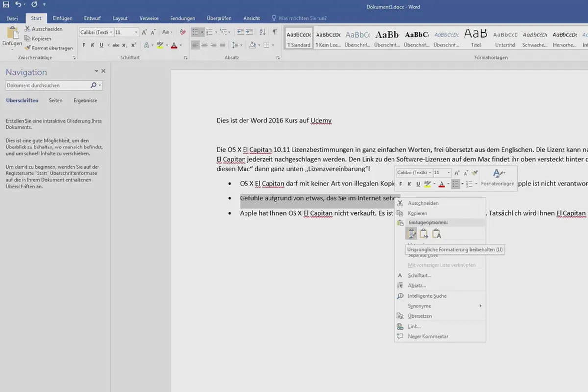Toggle strikethrough (abc) formatting in the ribbon
The height and width of the screenshot is (392, 588).
116,45
